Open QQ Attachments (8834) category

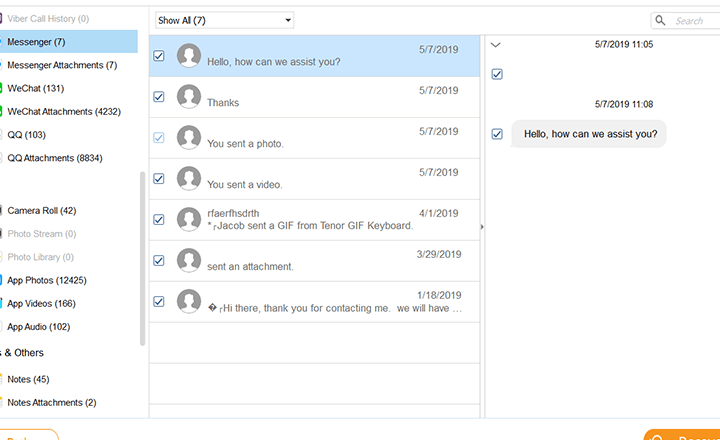[55, 158]
